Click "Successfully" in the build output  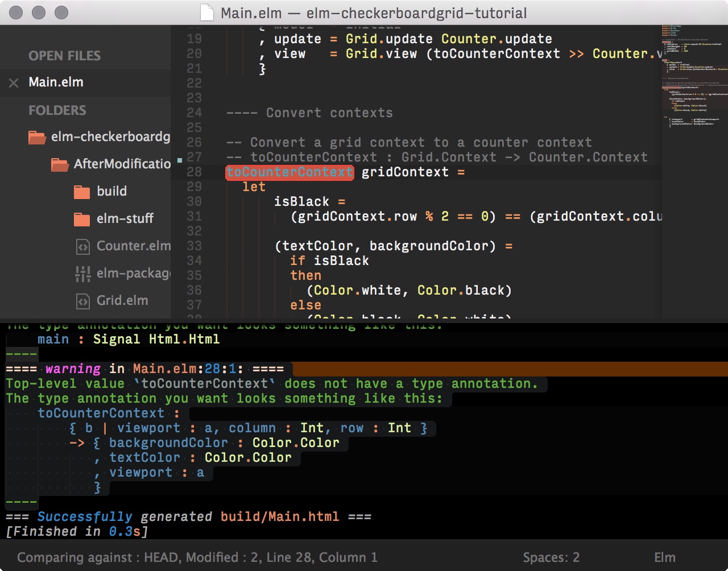[x=85, y=517]
